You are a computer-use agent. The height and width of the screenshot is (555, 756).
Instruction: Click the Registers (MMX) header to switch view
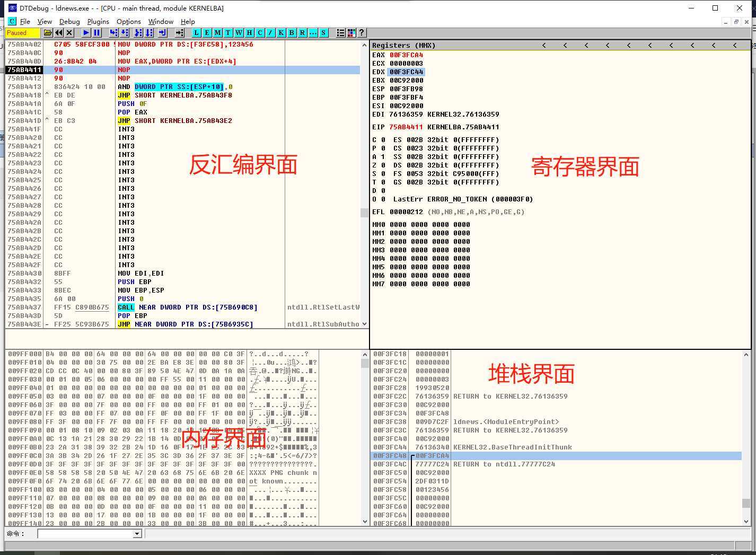coord(560,45)
